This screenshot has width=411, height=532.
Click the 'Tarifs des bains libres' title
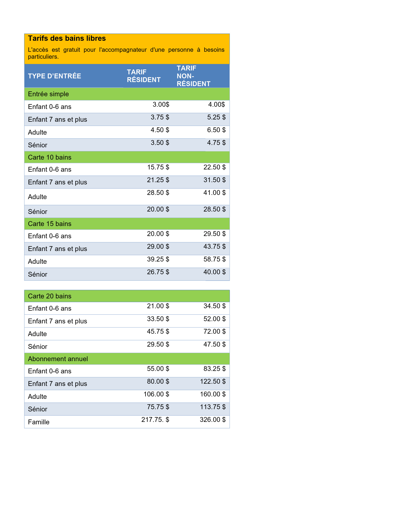click(x=67, y=39)
